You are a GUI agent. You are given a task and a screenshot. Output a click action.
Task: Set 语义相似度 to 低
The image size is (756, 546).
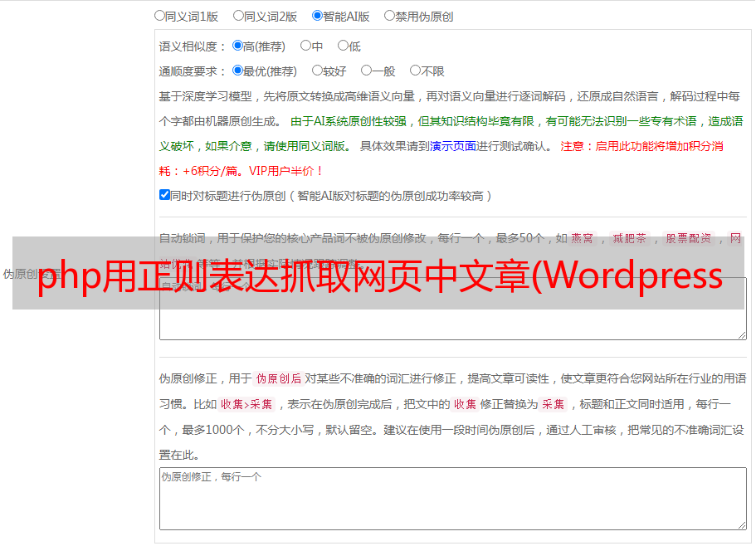point(343,46)
